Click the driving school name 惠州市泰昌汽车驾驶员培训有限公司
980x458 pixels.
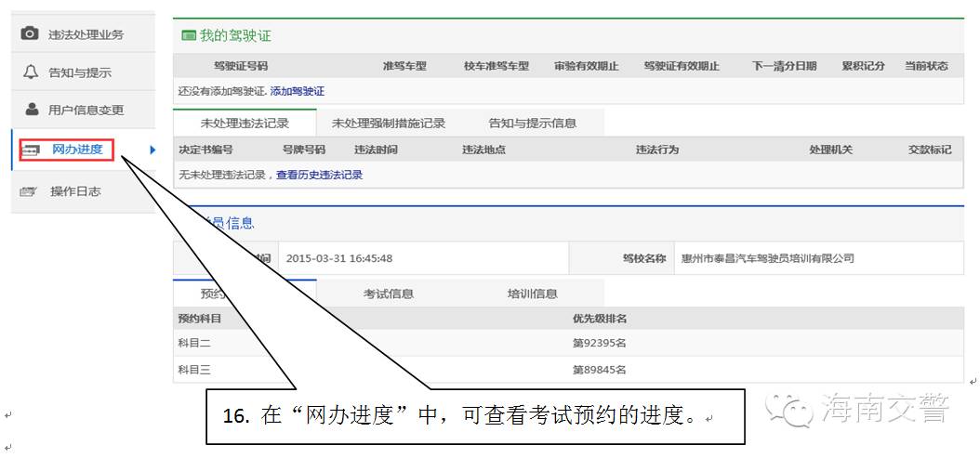click(767, 258)
